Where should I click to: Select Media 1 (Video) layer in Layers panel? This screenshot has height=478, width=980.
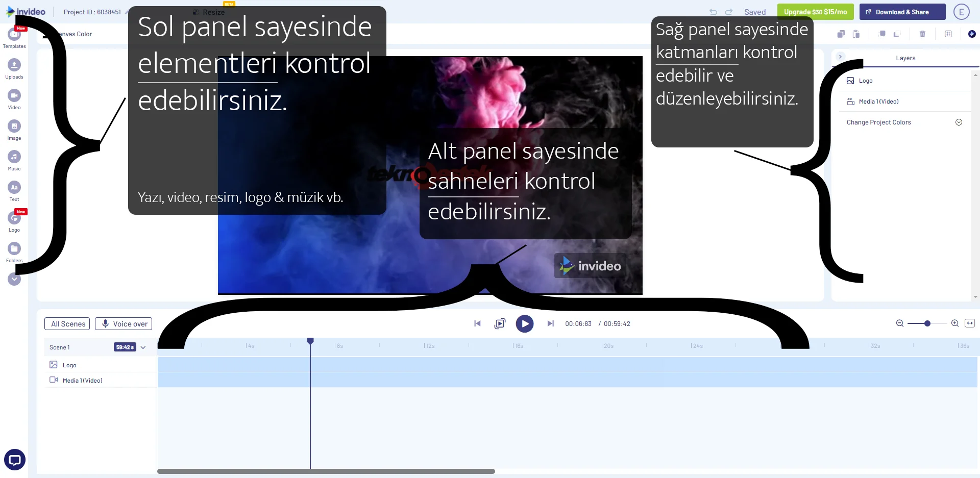pos(905,102)
